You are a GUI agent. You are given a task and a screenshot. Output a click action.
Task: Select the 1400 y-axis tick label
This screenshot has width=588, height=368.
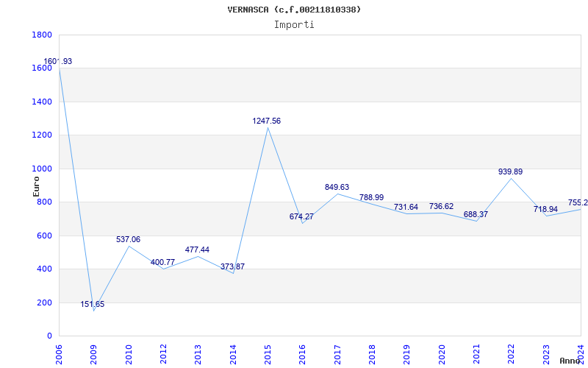pyautogui.click(x=42, y=102)
